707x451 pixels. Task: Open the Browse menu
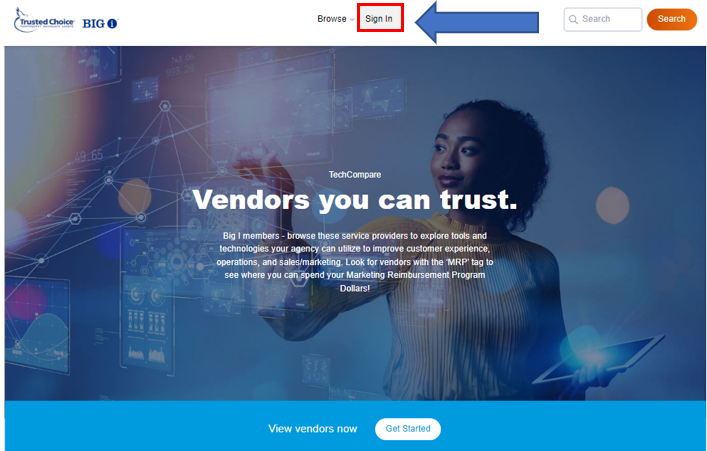click(332, 19)
